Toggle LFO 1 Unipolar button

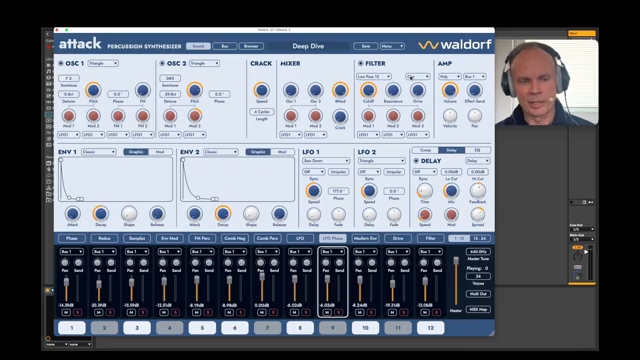[x=338, y=172]
